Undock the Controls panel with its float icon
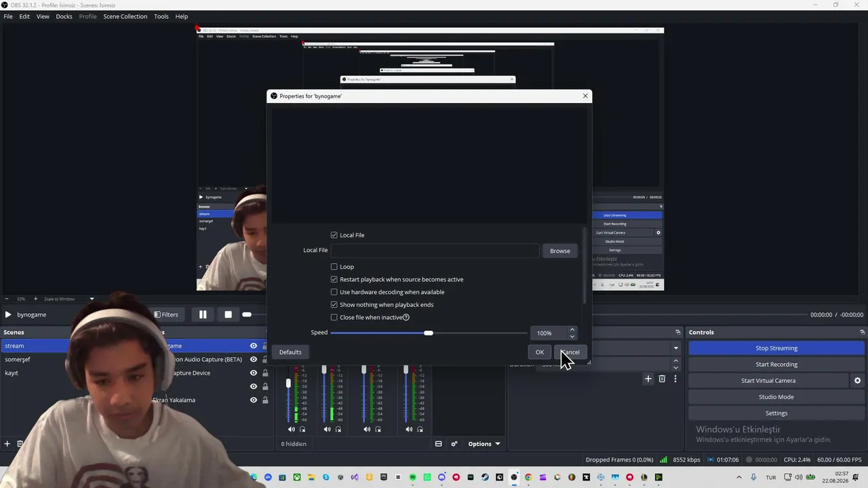Viewport: 868px width, 488px height. 862,332
